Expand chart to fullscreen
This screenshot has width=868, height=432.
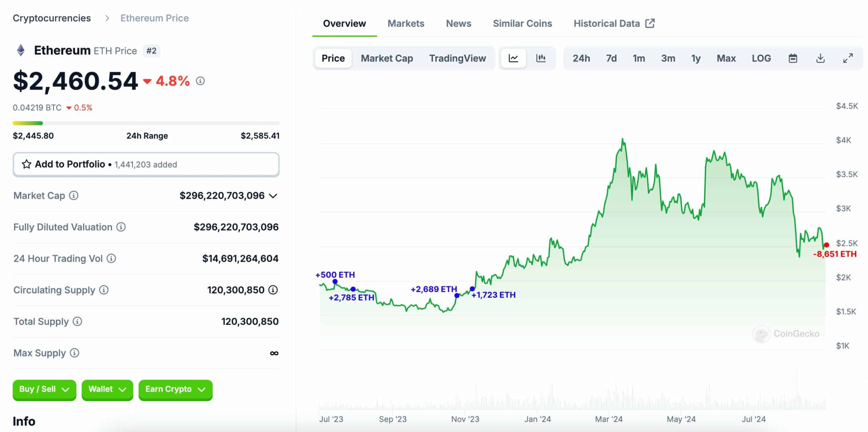point(848,58)
